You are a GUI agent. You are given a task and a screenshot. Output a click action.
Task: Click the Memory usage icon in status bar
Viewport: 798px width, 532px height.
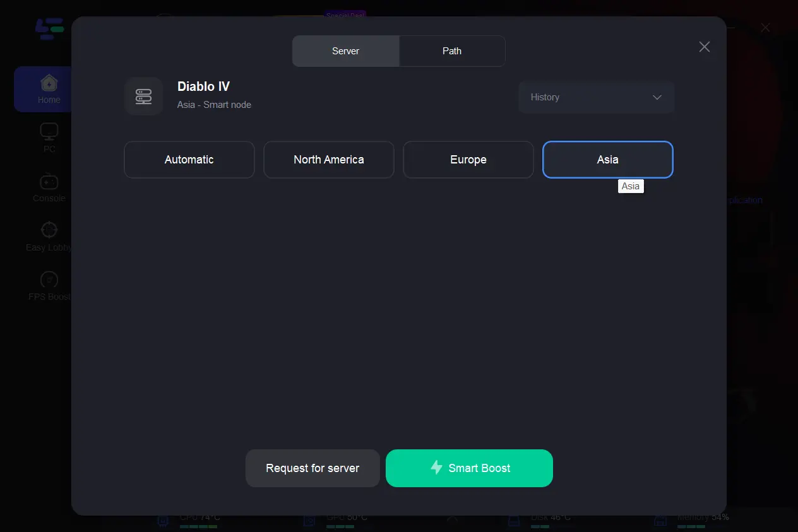660,521
